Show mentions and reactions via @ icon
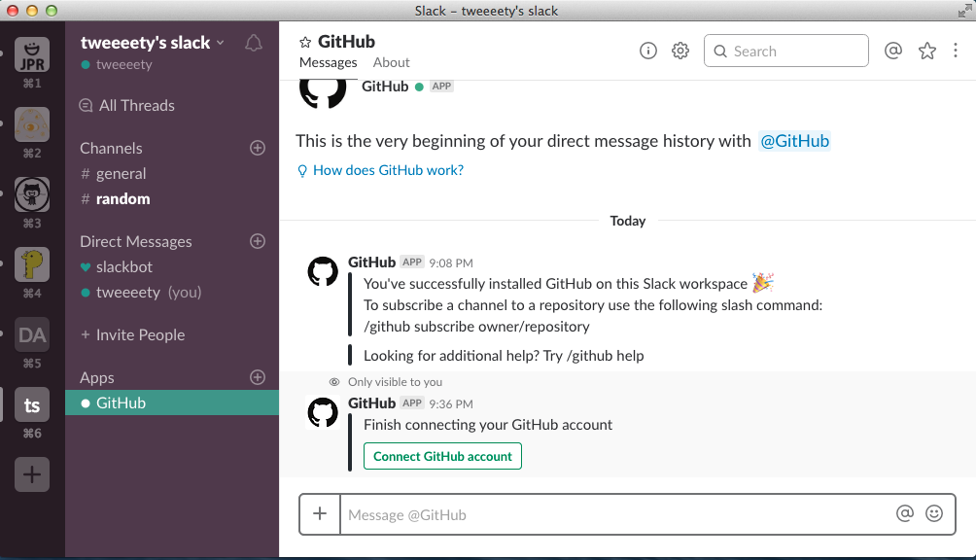 pyautogui.click(x=893, y=51)
